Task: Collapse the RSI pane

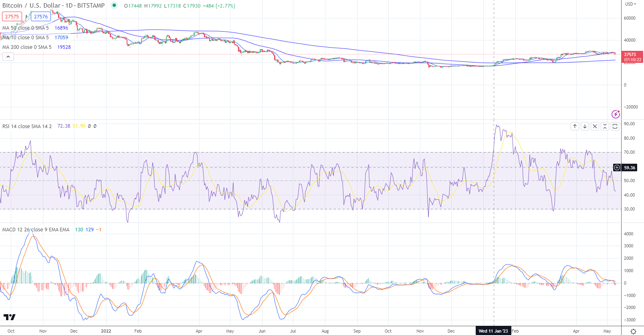Action: tap(605, 126)
